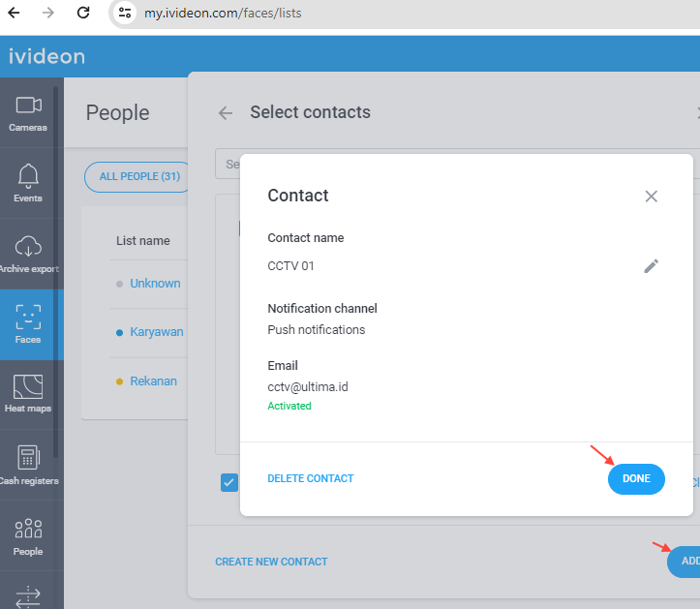
Task: Open the Karyawan list
Action: tap(156, 332)
